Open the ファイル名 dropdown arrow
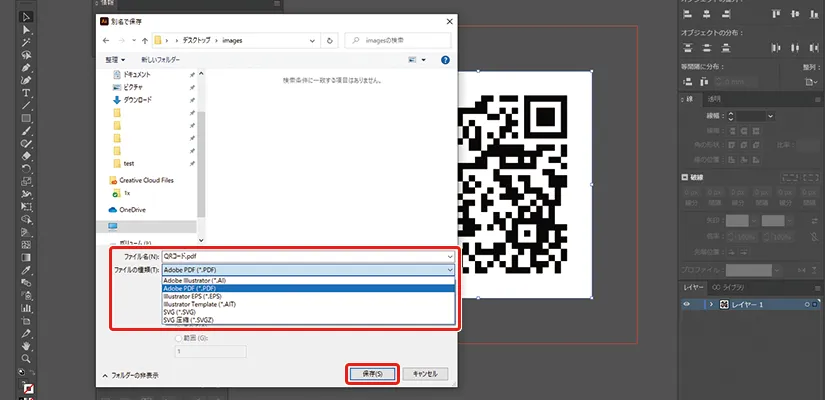The height and width of the screenshot is (400, 825). (449, 256)
